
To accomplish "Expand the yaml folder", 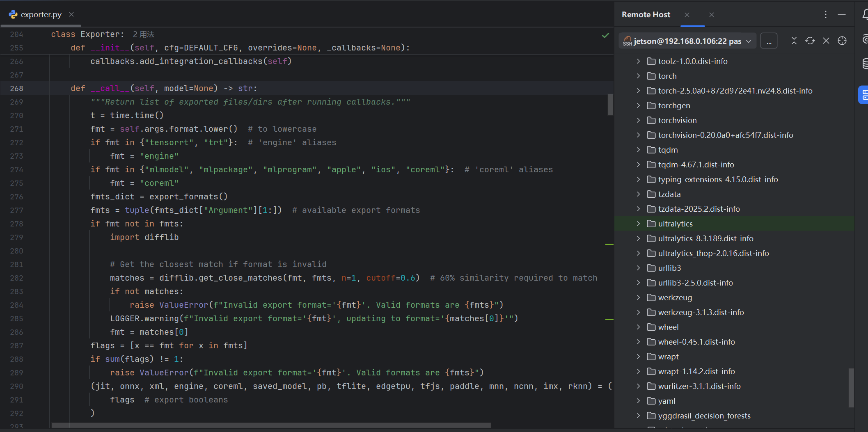I will (638, 401).
